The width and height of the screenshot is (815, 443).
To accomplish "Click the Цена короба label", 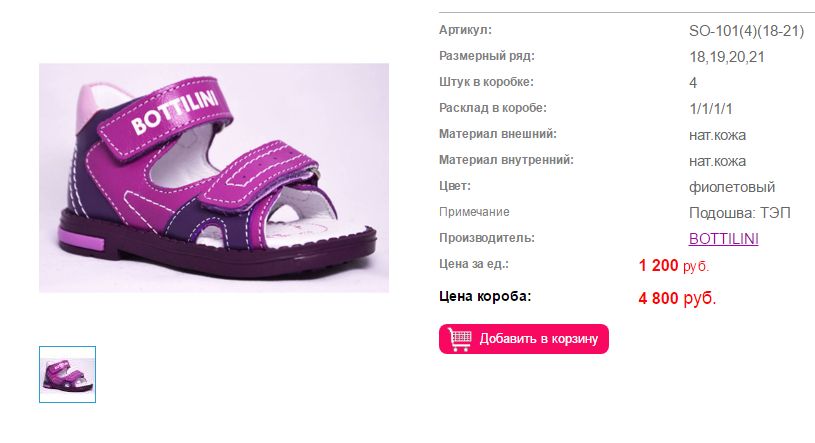I will coord(485,296).
